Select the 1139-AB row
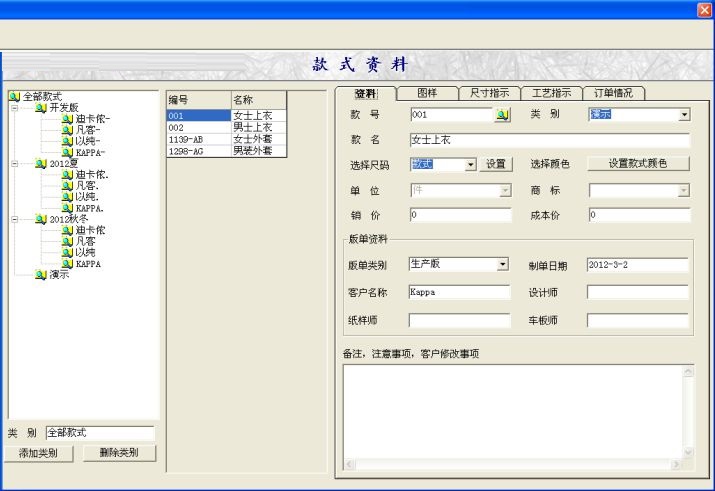The height and width of the screenshot is (491, 715). click(x=227, y=140)
